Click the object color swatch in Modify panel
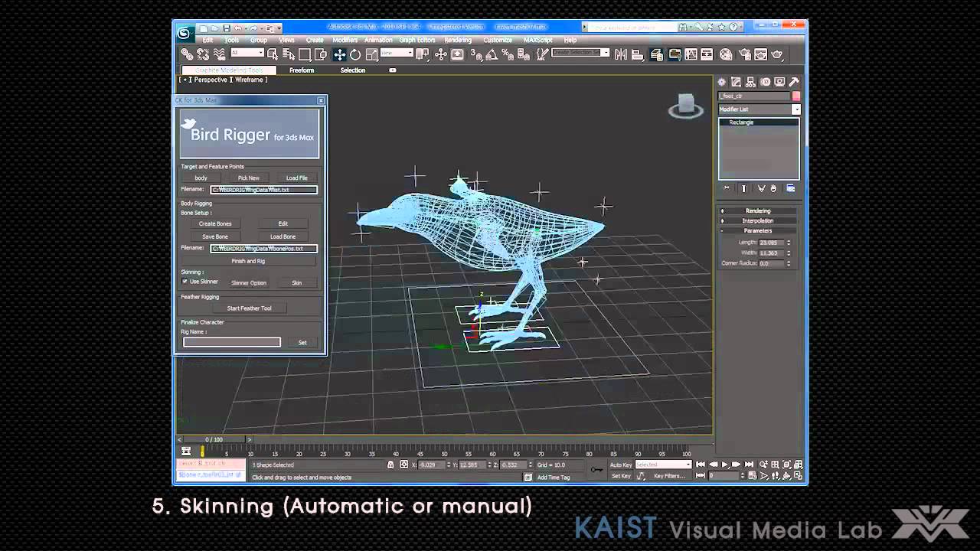Viewport: 980px width, 551px height. [x=796, y=96]
